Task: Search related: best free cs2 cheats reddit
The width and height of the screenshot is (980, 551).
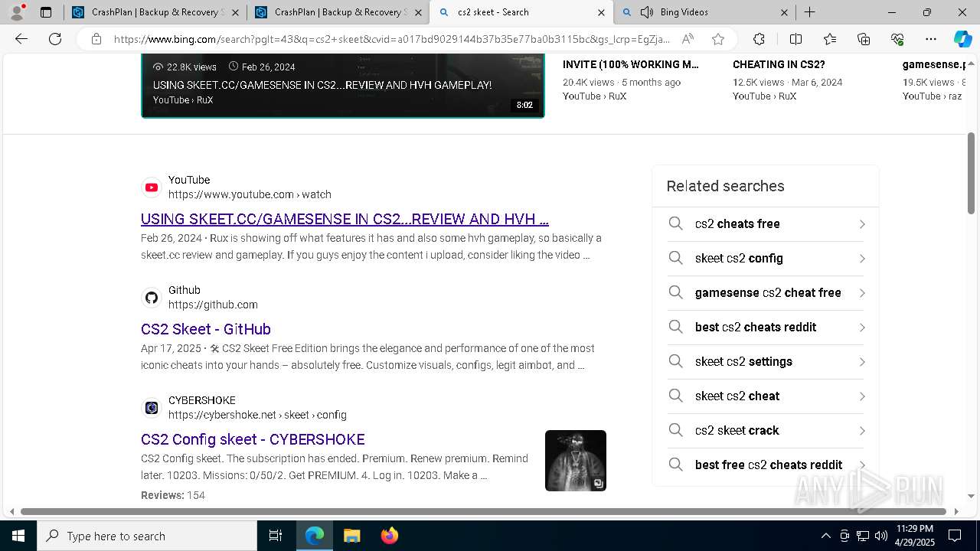Action: click(766, 465)
